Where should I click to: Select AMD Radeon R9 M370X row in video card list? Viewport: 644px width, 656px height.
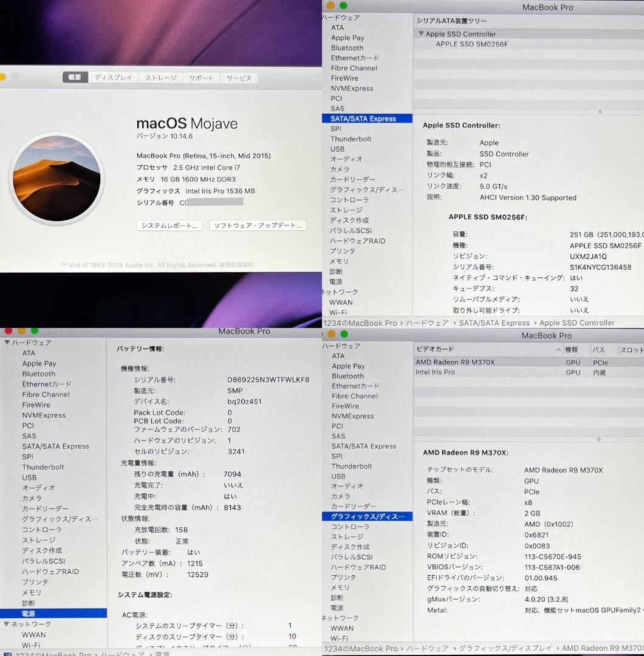(x=529, y=362)
